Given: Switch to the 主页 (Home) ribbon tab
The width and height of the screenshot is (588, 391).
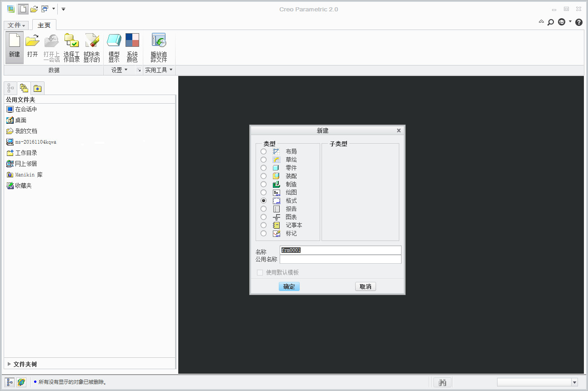Looking at the screenshot, I should (44, 25).
